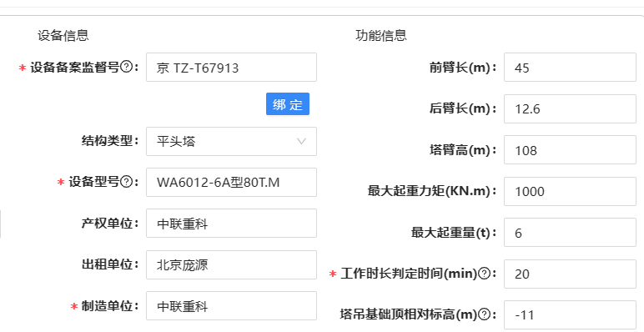
Task: Click help icon beside 塔吊基础顶相对标高(m)
Action: pyautogui.click(x=485, y=314)
